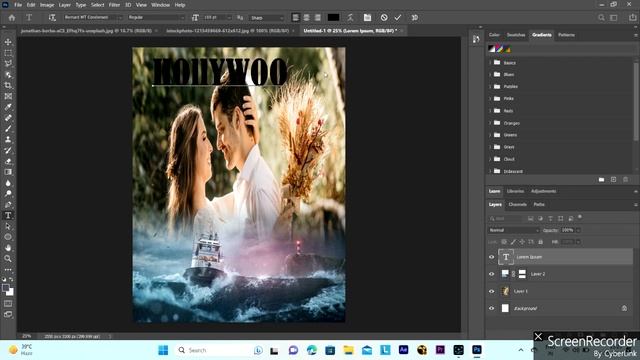Select the History Brush tool
Viewport: 640px width, 360px height.
(x=8, y=150)
